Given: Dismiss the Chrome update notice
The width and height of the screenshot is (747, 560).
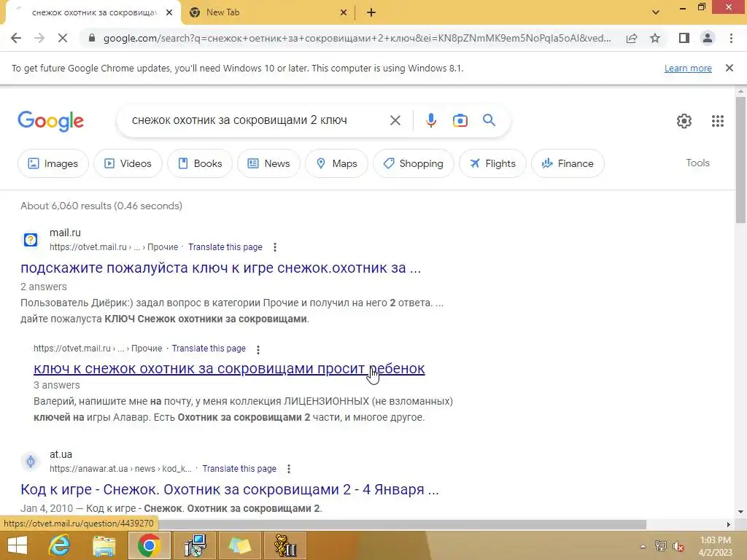Looking at the screenshot, I should pyautogui.click(x=729, y=68).
